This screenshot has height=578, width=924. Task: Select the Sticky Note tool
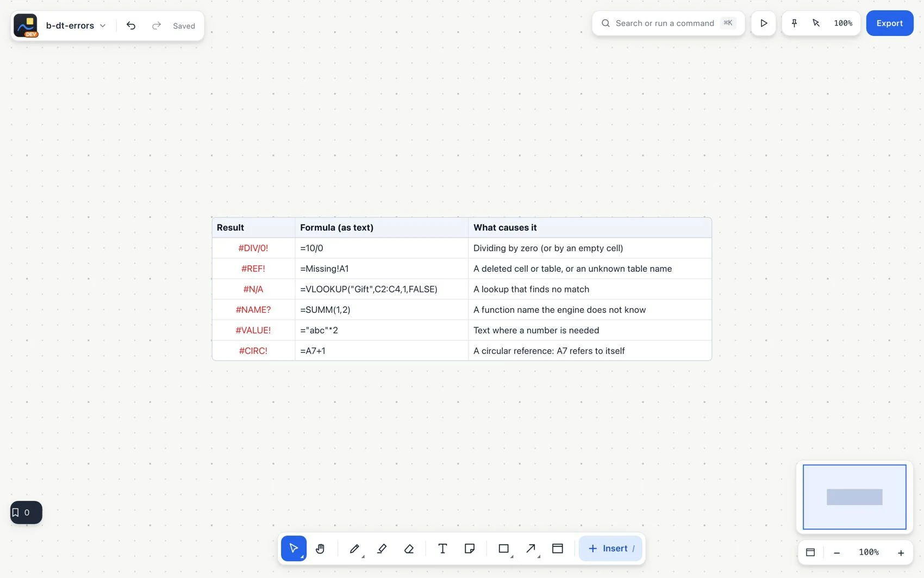click(x=470, y=548)
